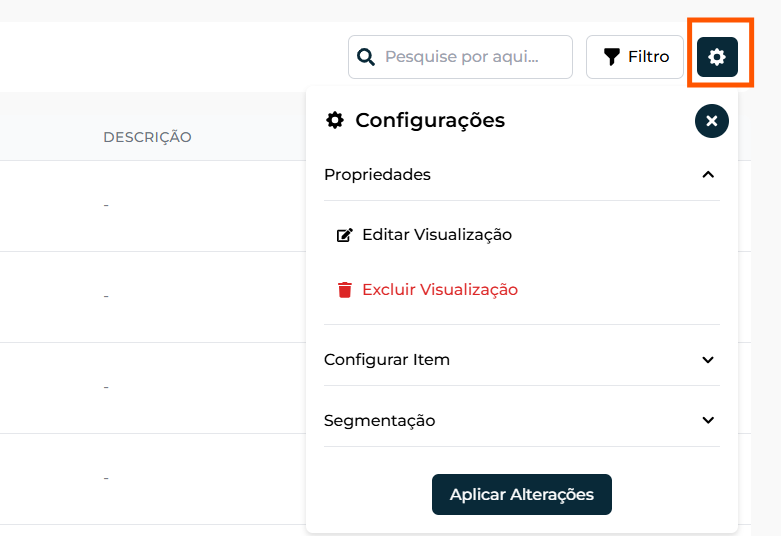This screenshot has width=781, height=536.
Task: Click the magnifier icon in the search box
Action: pyautogui.click(x=367, y=57)
